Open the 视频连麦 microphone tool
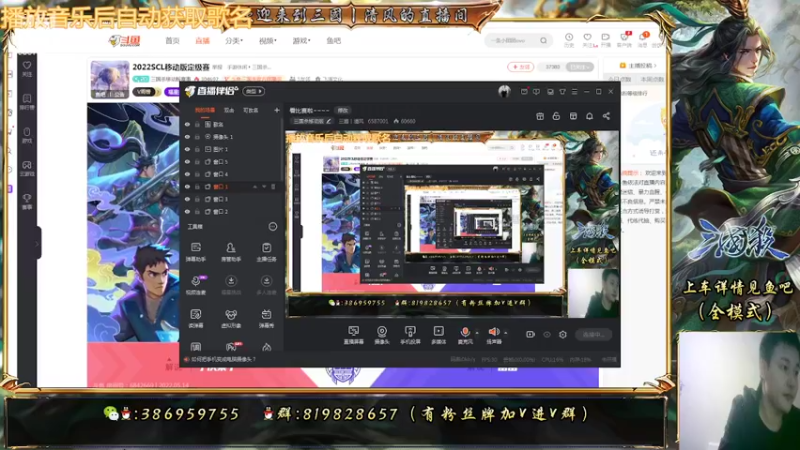Image resolution: width=800 pixels, height=450 pixels. [x=195, y=285]
